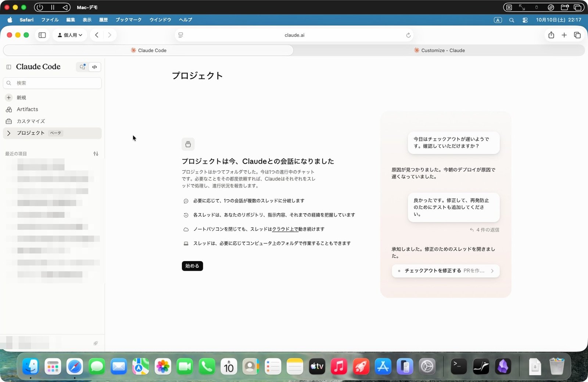Open the ファイル menu
Image resolution: width=588 pixels, height=382 pixels.
pos(50,20)
